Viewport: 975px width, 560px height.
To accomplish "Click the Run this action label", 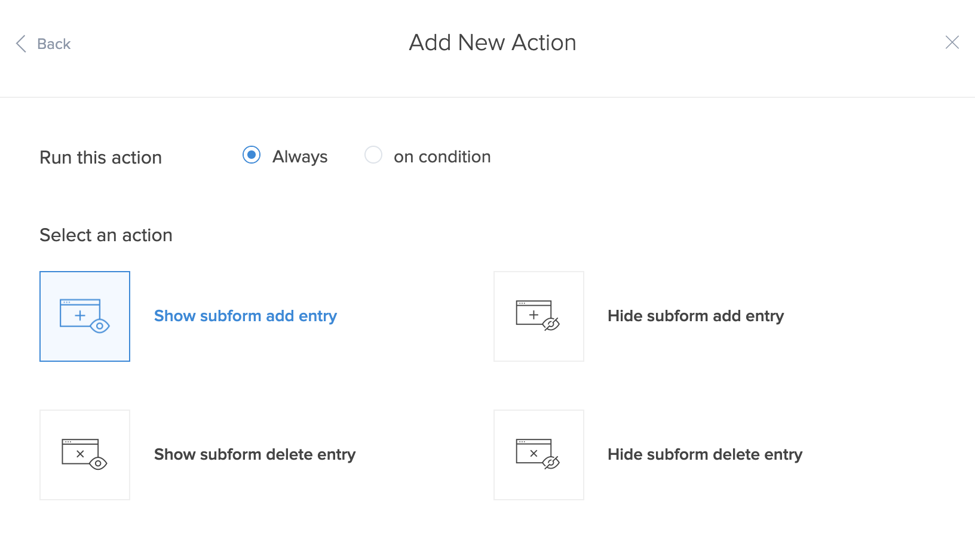I will click(x=100, y=158).
